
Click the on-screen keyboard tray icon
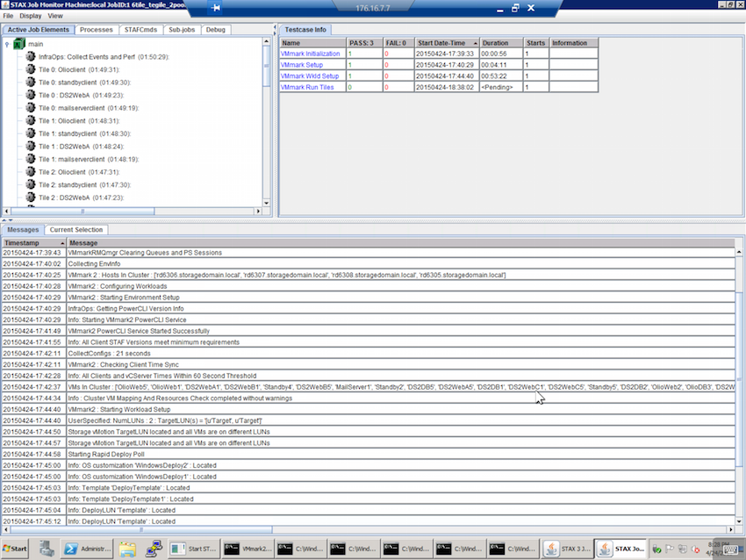730,549
